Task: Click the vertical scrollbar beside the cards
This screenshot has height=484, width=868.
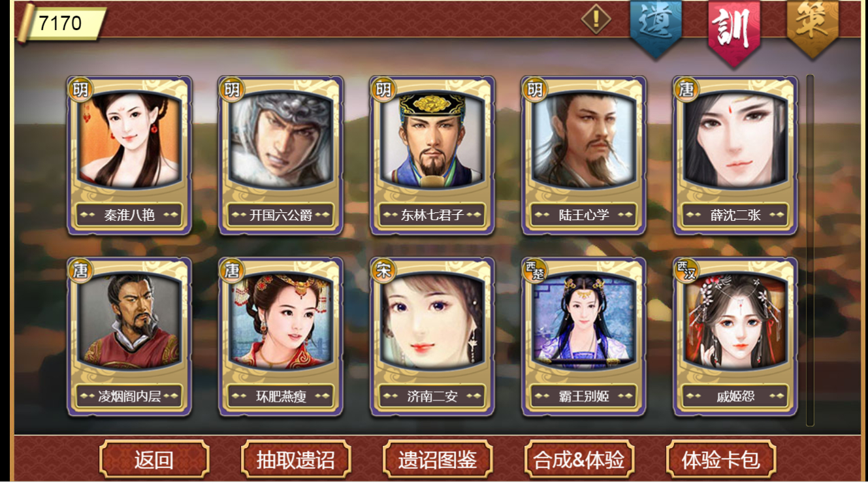Action: 810,250
